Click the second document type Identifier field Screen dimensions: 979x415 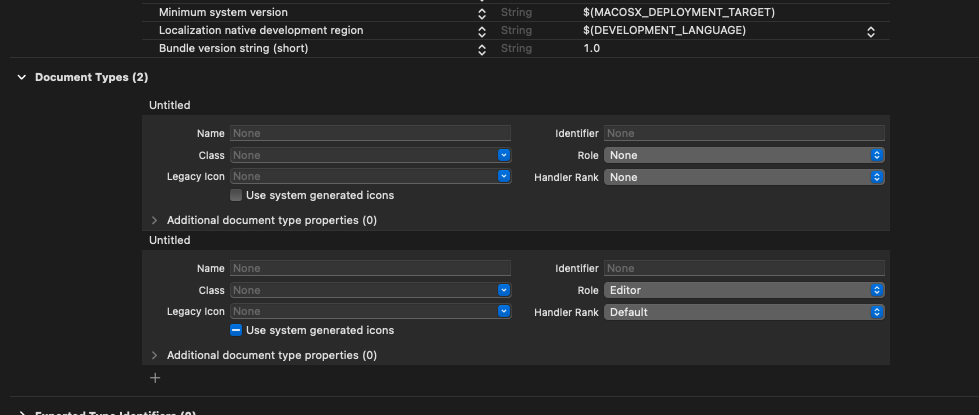click(744, 268)
